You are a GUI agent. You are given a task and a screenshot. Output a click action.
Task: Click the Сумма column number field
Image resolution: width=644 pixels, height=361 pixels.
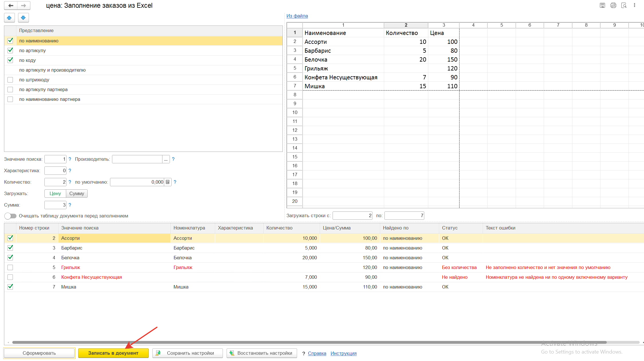[55, 205]
